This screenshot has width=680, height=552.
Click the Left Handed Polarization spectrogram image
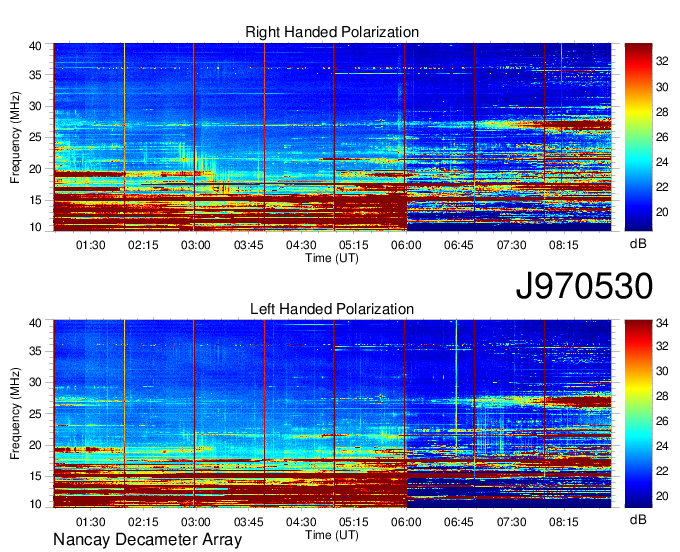(332, 414)
